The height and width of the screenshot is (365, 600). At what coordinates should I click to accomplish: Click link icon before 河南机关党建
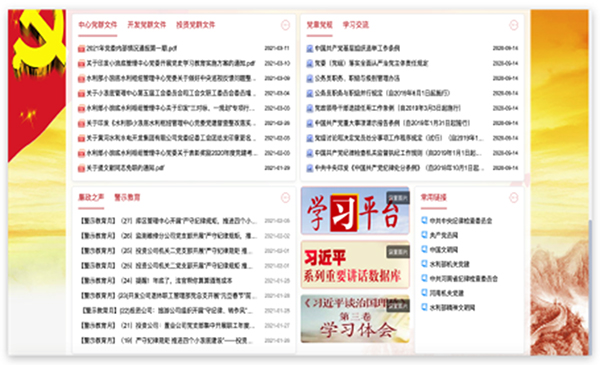pyautogui.click(x=424, y=293)
